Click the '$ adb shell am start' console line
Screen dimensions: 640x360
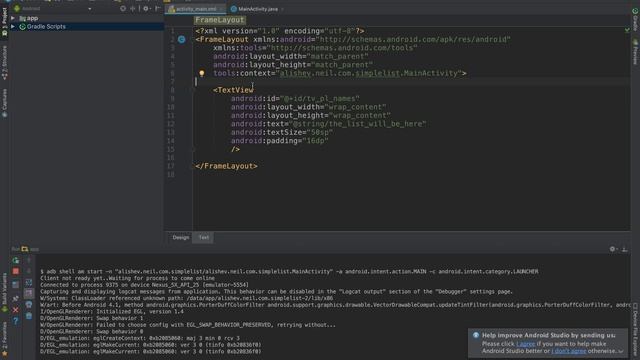[x=289, y=271]
